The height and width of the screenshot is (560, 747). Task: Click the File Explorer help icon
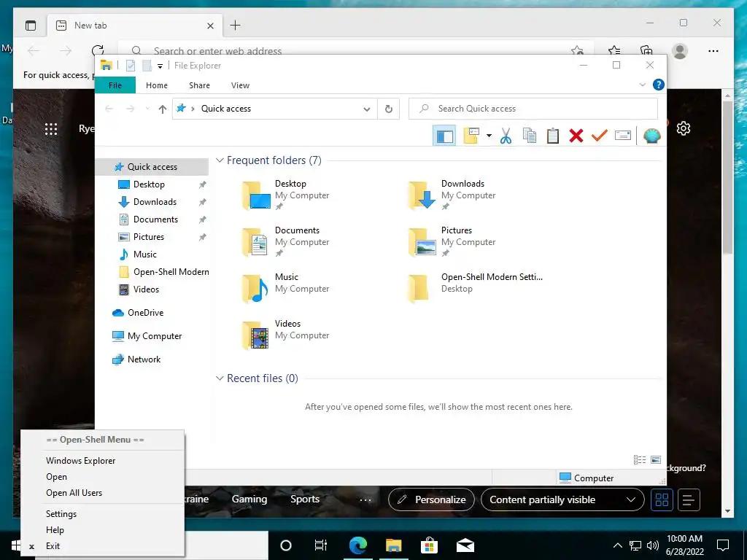(x=659, y=85)
